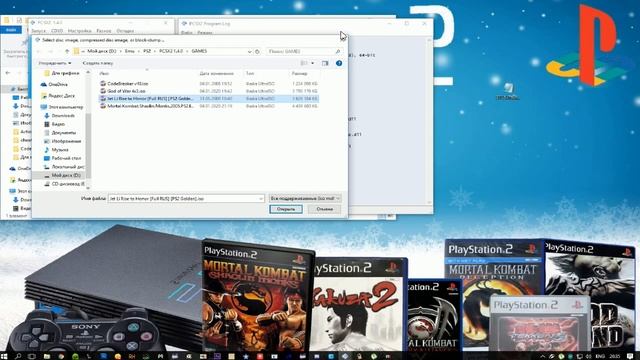The height and width of the screenshot is (360, 640).
Task: Open the Файл menu in Program Log window
Action: click(x=187, y=32)
